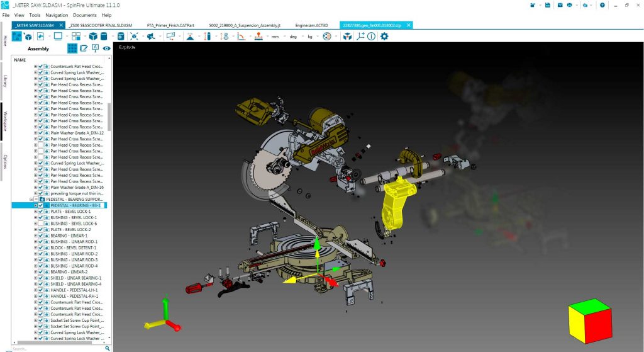Select the coordinate point tool icon
Screen dimensions: 644x352
click(360, 36)
